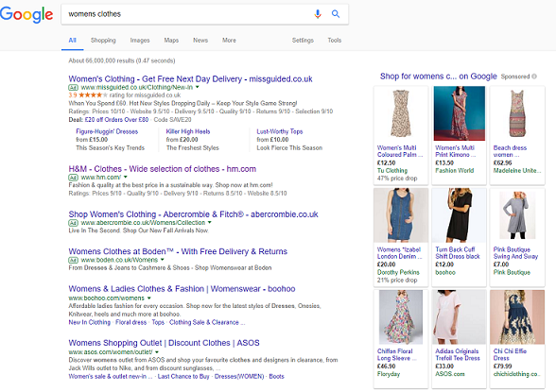The image size is (556, 392).
Task: Open ASOS Dresses(WOMEN) sitelink
Action: click(x=239, y=377)
